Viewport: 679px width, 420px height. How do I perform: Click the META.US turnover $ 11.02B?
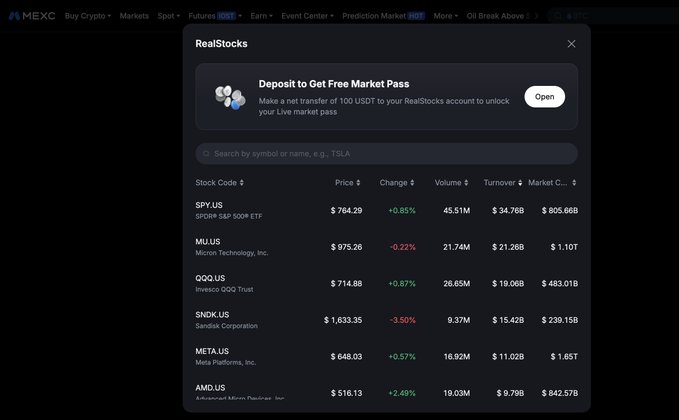[508, 356]
